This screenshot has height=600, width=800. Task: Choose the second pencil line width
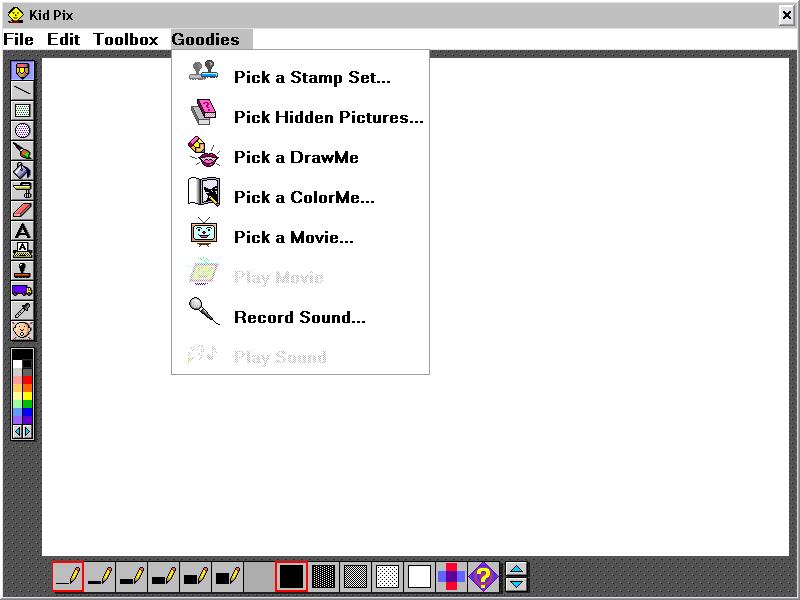(x=99, y=577)
